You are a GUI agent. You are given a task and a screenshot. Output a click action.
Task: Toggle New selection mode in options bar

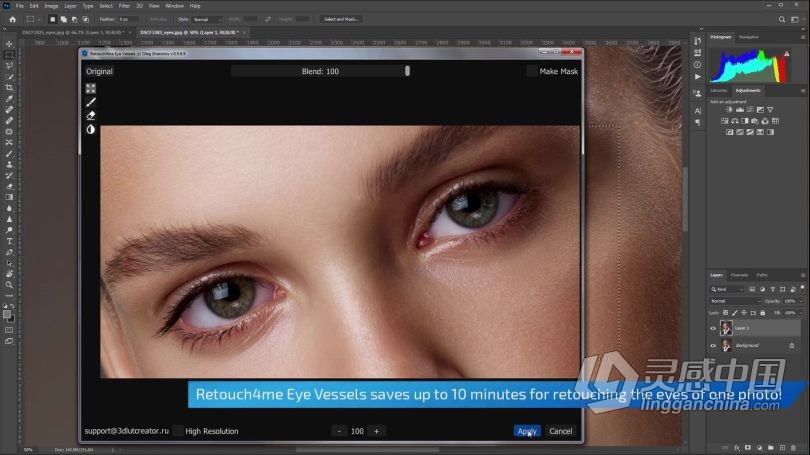coord(52,19)
